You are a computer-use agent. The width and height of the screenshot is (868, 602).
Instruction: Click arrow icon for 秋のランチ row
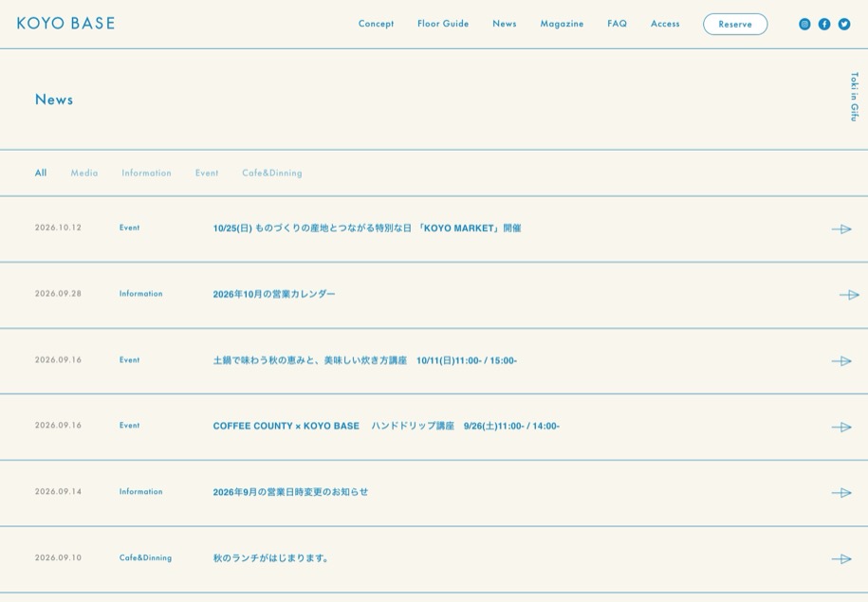841,558
